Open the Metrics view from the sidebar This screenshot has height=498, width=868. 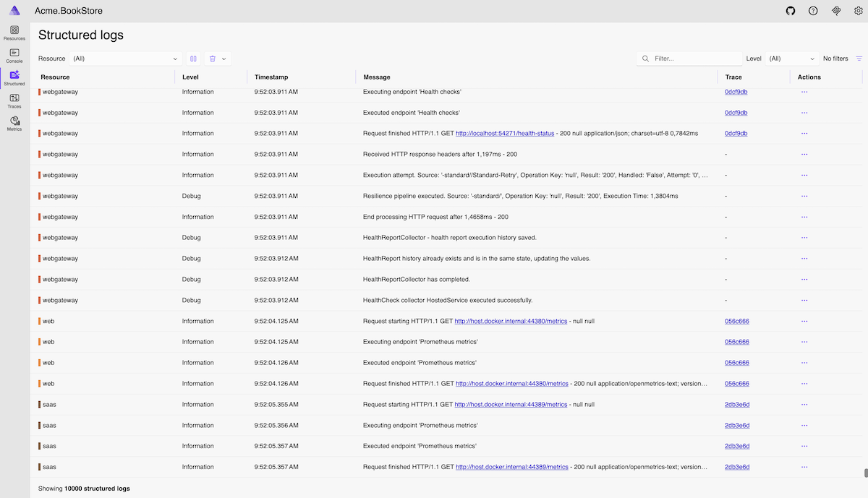(x=14, y=124)
